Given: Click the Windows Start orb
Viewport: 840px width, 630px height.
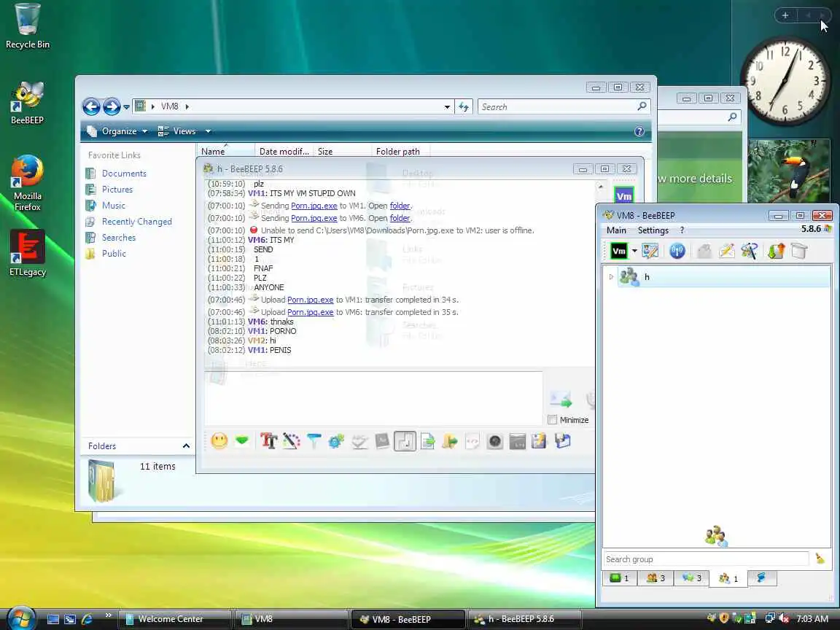Looking at the screenshot, I should pos(21,618).
